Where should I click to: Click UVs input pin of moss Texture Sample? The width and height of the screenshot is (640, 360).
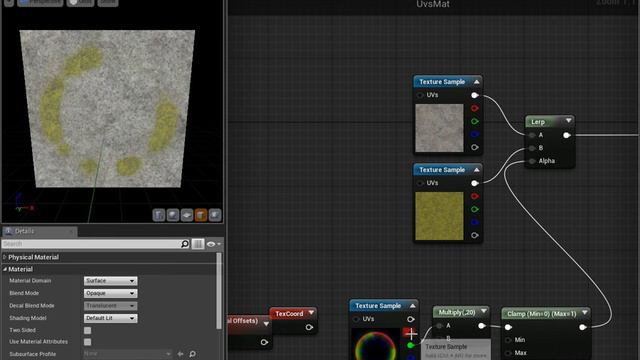tap(420, 183)
